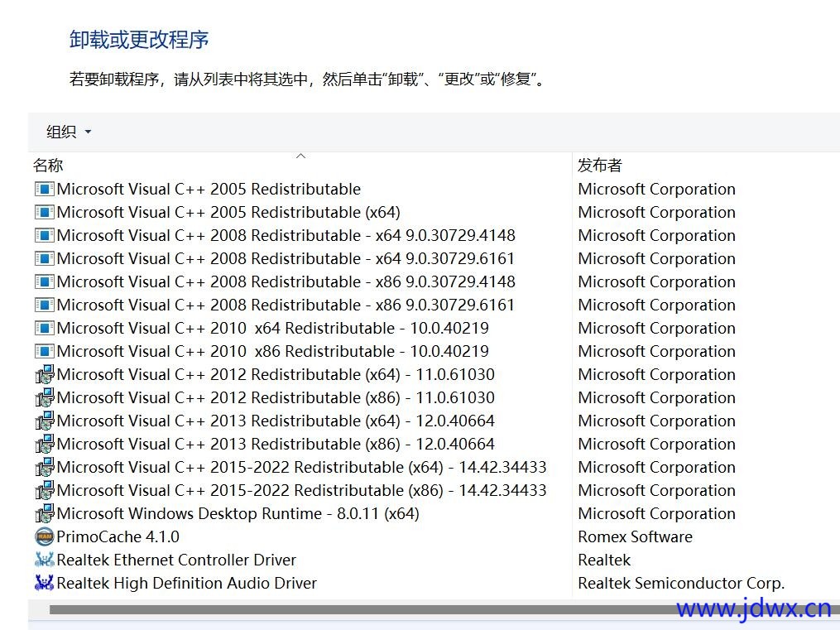Click installer icon of 2012 (x86) 11.0.61030
This screenshot has height=630, width=840.
[45, 397]
